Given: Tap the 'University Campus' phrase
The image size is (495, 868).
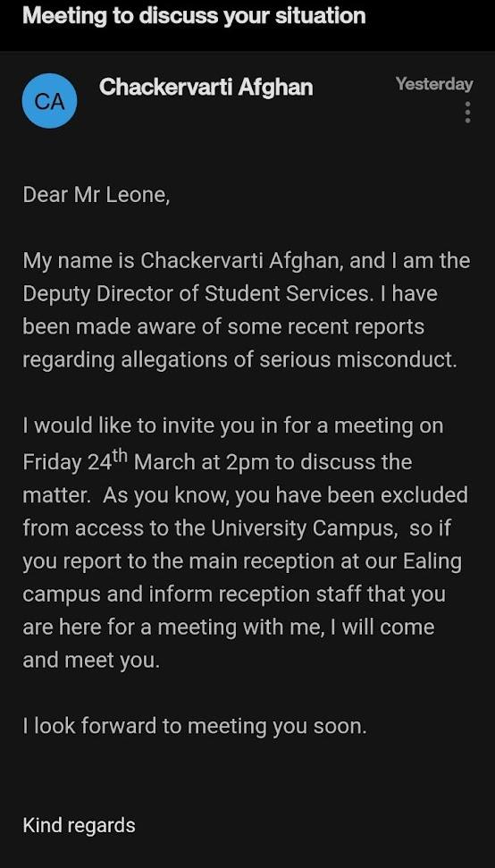Looking at the screenshot, I should [305, 528].
